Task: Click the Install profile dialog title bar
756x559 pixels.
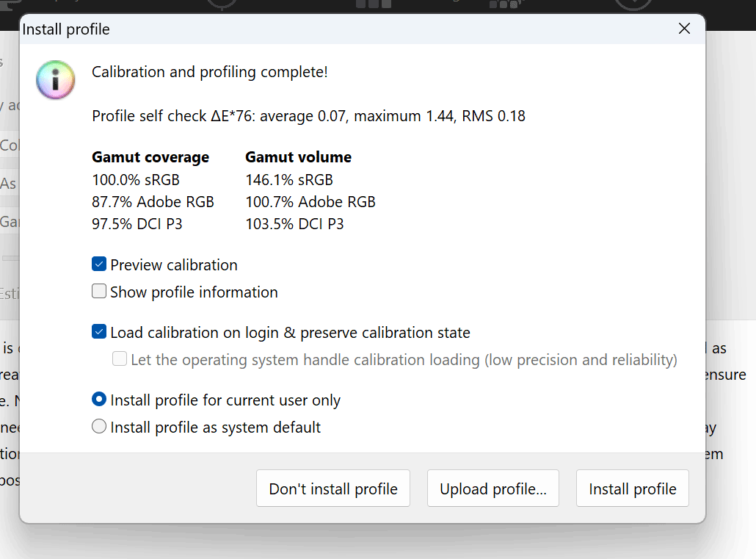Action: 330,30
